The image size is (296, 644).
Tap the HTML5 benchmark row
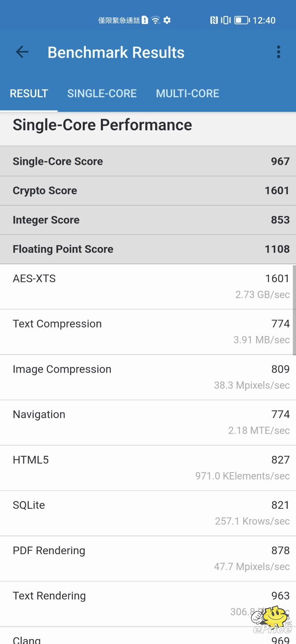click(x=148, y=468)
